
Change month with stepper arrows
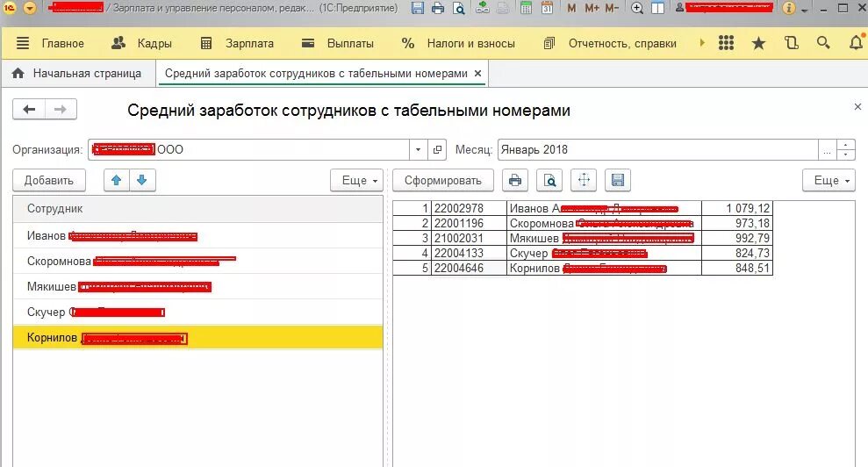pos(845,149)
